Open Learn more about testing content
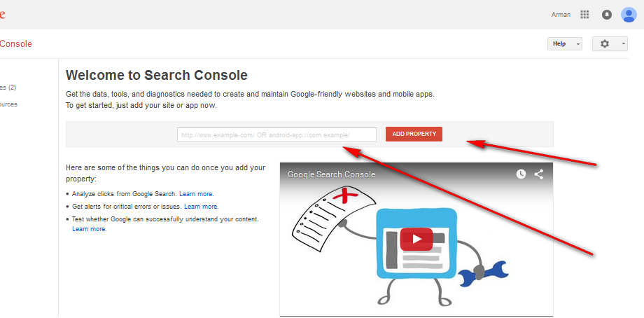Image resolution: width=644 pixels, height=318 pixels. pos(89,229)
